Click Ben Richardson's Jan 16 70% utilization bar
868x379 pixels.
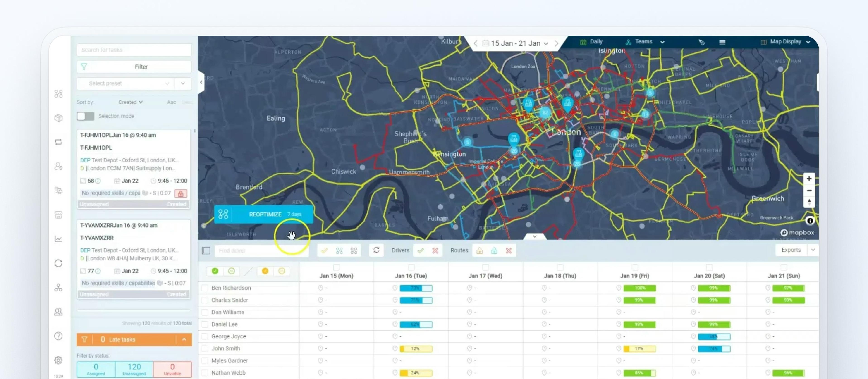coord(416,288)
